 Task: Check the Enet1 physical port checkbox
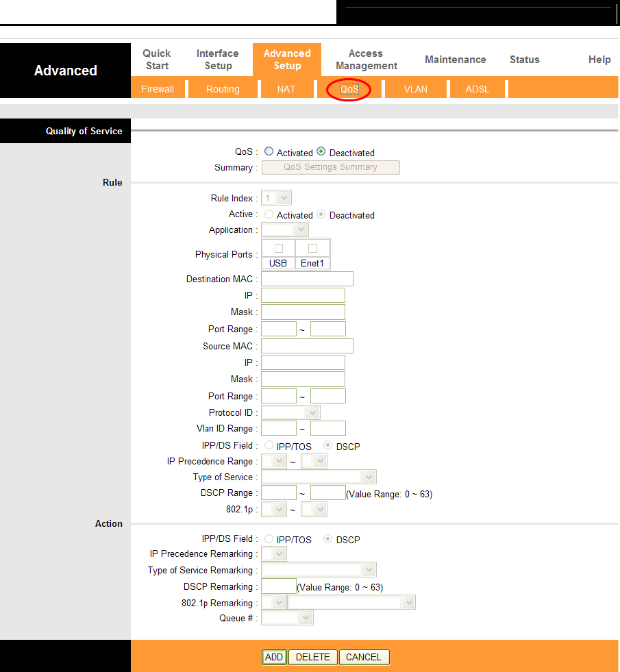point(312,248)
